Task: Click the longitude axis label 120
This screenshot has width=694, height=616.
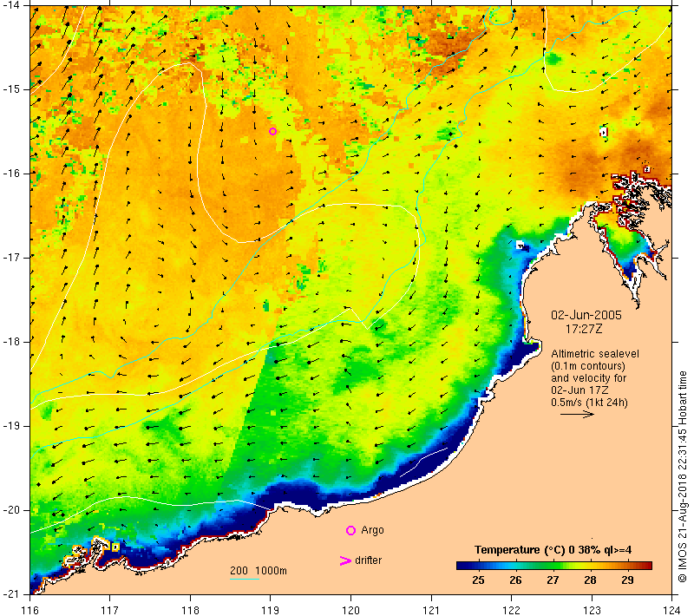Action: [351, 610]
